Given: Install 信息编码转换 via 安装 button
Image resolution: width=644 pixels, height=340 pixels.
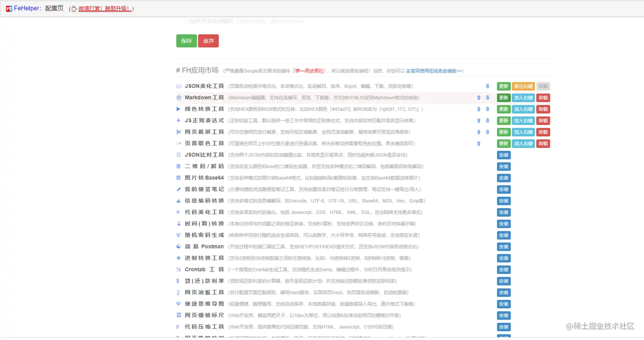Looking at the screenshot, I should (x=503, y=201).
